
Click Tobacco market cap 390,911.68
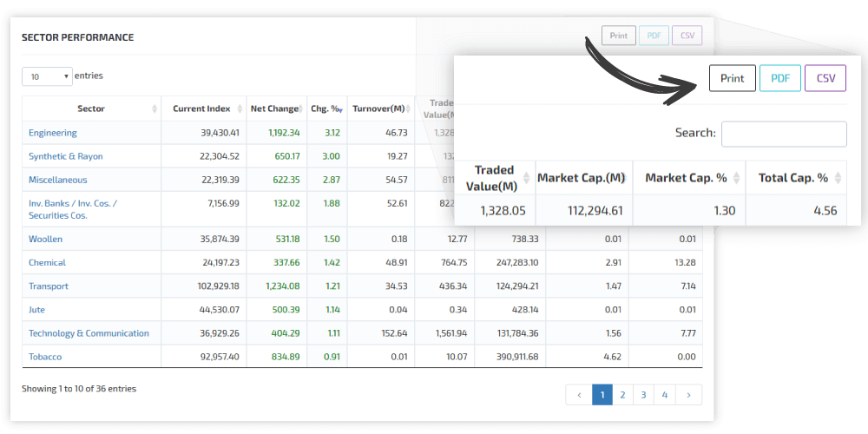(517, 357)
